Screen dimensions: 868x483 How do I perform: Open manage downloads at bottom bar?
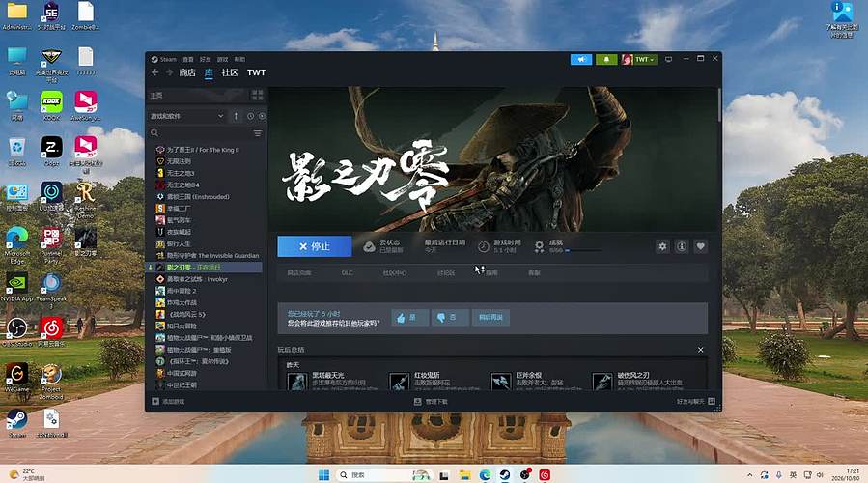point(431,401)
